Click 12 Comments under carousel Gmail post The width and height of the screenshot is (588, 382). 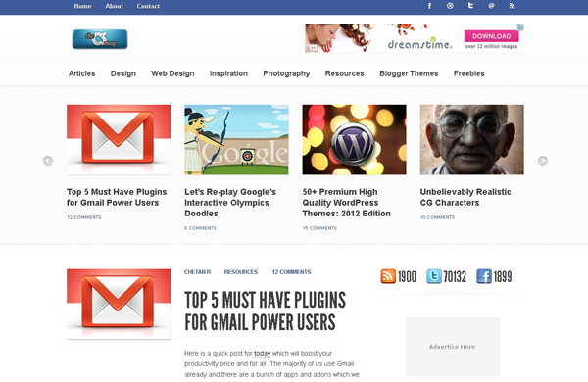tap(84, 217)
